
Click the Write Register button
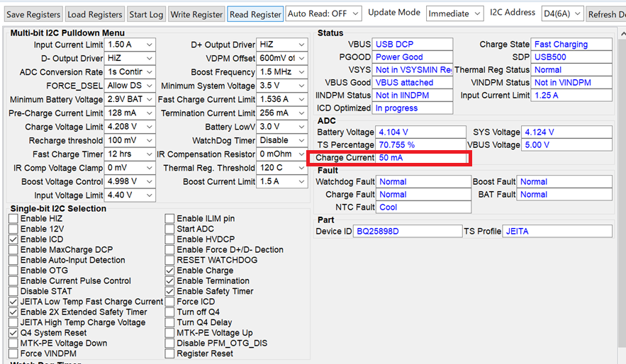[x=196, y=14]
